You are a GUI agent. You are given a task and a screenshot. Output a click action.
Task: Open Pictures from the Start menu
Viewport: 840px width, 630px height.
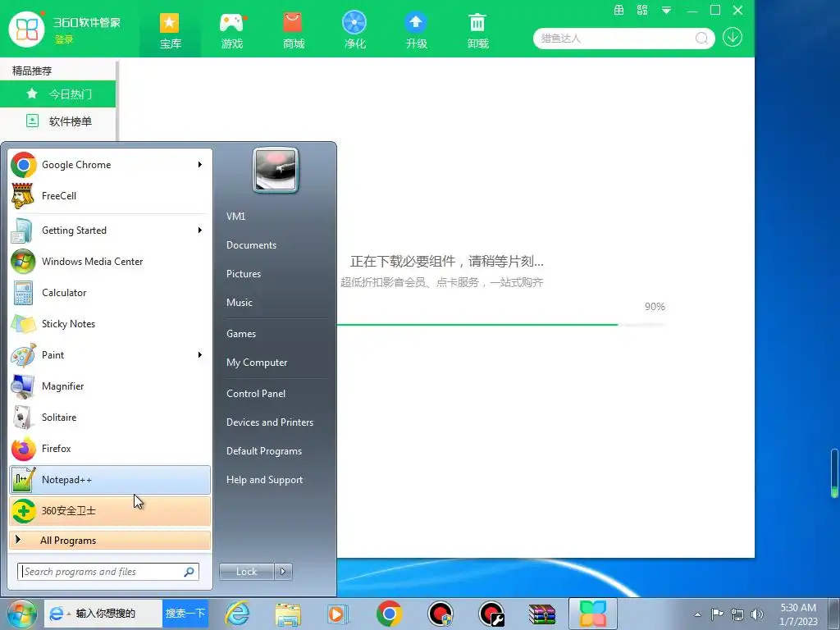(243, 274)
